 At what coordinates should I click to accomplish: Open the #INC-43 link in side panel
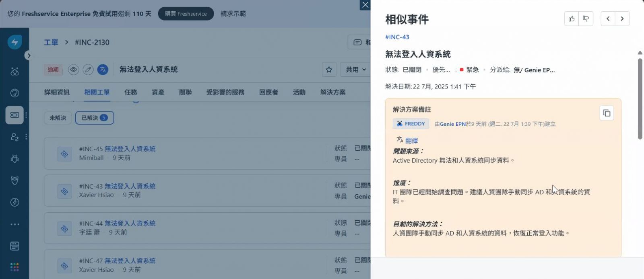click(x=397, y=37)
